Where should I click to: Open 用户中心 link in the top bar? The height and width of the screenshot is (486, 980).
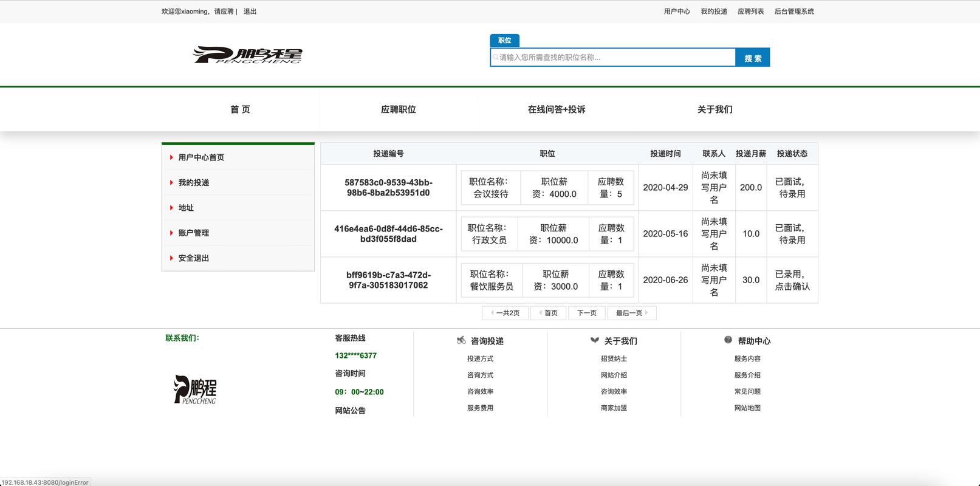[x=677, y=12]
